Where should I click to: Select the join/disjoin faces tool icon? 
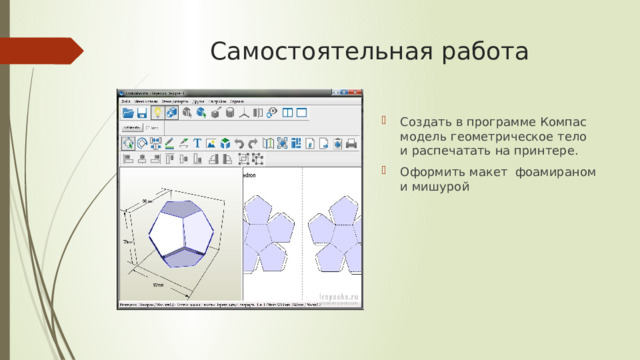pos(156,144)
